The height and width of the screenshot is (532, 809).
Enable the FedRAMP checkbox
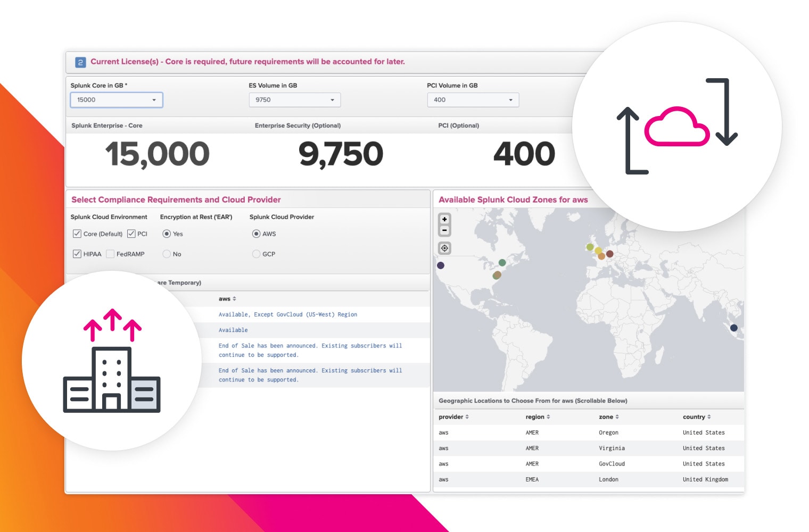[110, 254]
